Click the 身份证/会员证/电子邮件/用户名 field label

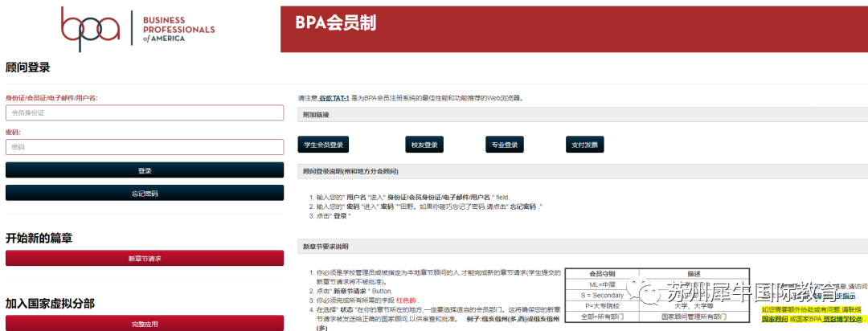[51, 98]
